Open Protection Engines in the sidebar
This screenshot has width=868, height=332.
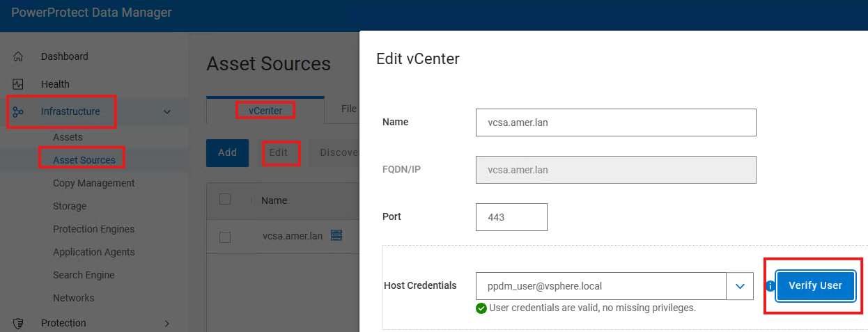coord(93,229)
